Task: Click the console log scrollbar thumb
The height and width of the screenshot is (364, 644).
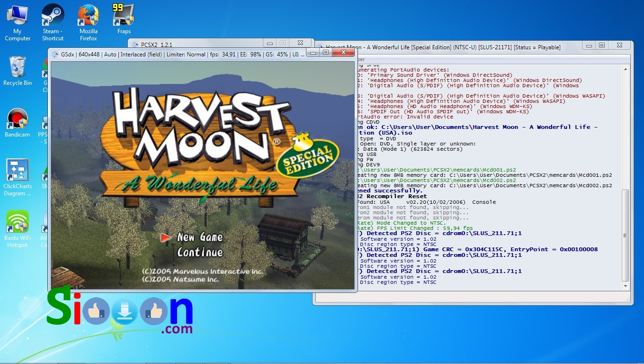Action: tap(626, 236)
